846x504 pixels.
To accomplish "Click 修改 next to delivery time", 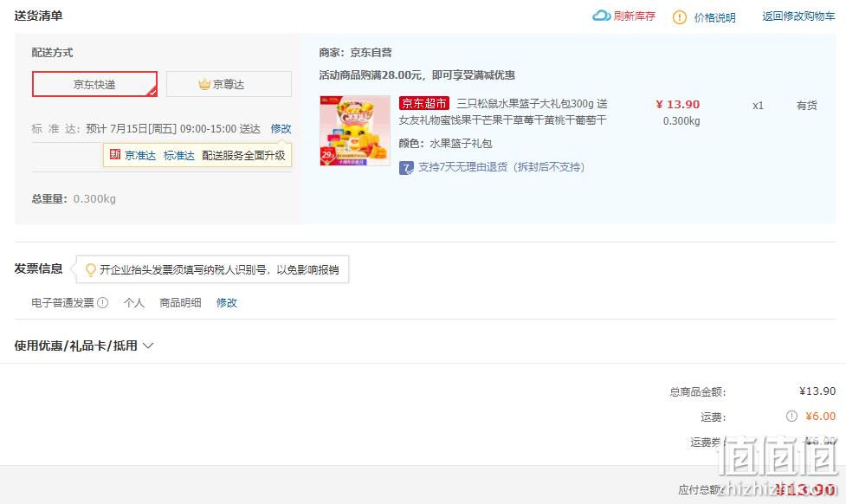I will pyautogui.click(x=281, y=128).
